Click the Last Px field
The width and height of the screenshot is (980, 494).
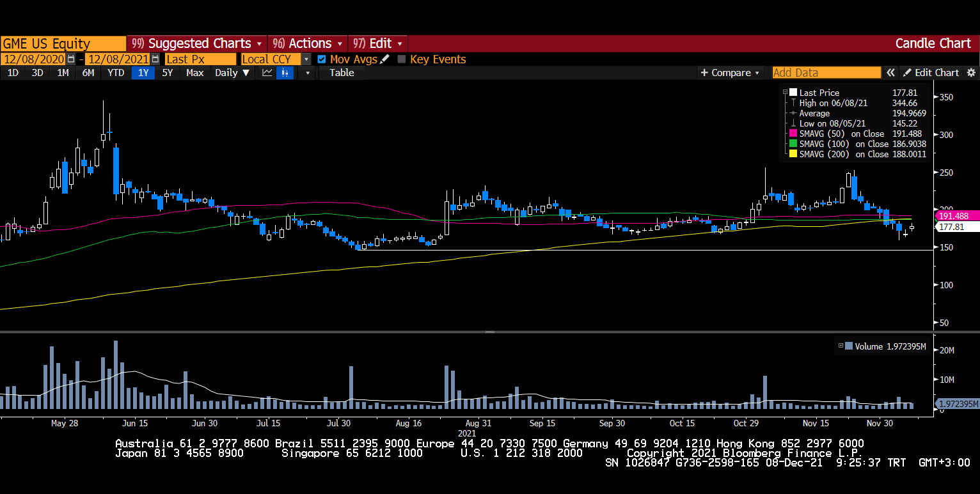pyautogui.click(x=200, y=59)
